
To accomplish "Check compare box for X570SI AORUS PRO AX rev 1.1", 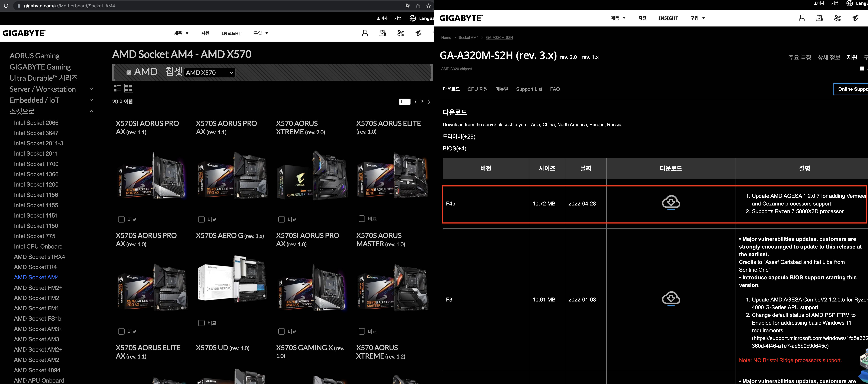I will (x=121, y=219).
